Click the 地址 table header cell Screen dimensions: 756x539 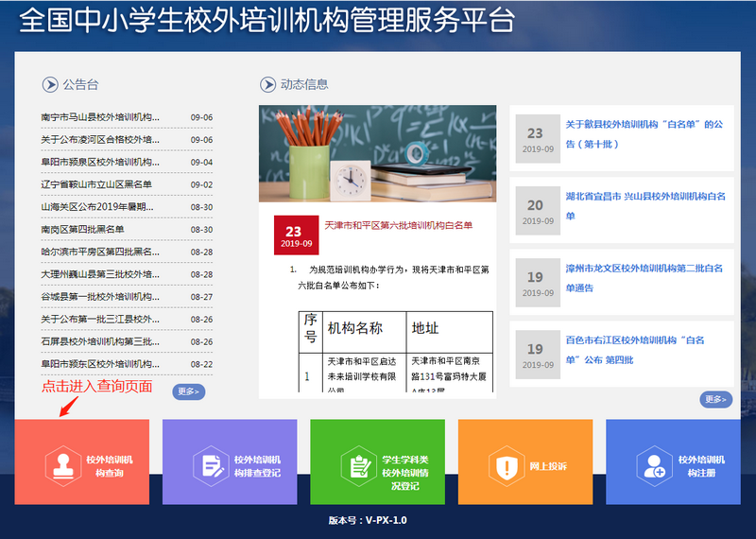click(x=450, y=333)
